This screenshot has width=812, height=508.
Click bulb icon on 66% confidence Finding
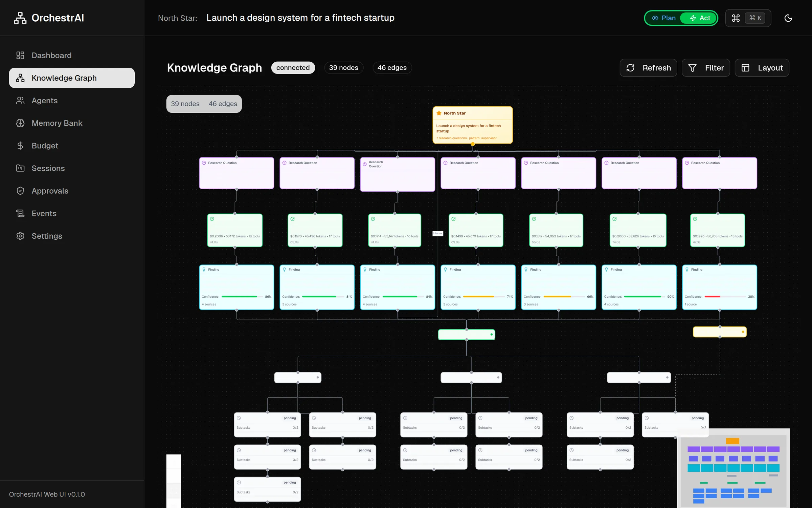pos(526,270)
